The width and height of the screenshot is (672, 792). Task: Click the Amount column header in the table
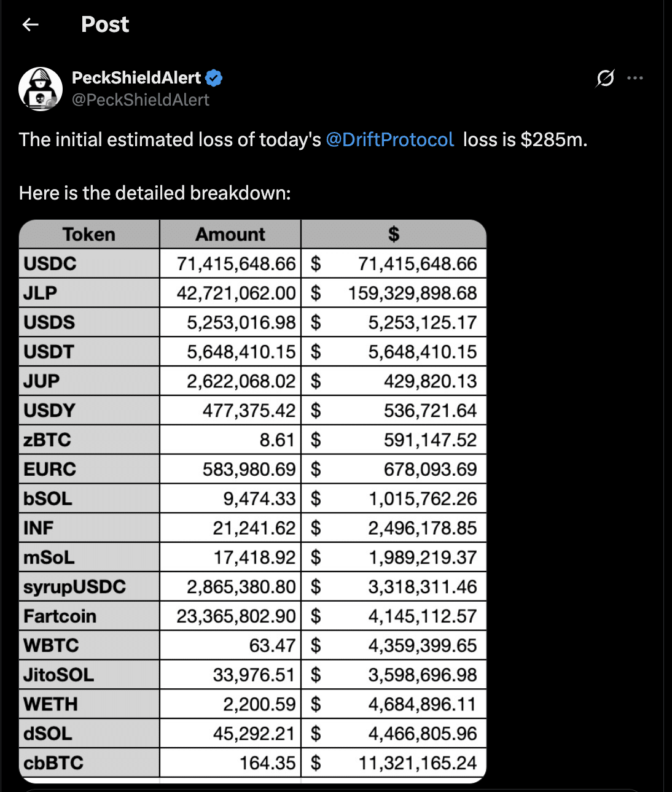(230, 235)
